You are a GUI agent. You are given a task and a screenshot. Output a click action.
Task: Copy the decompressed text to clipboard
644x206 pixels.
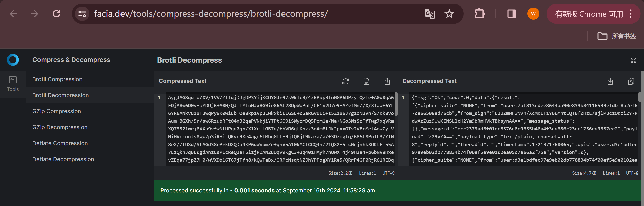[631, 81]
